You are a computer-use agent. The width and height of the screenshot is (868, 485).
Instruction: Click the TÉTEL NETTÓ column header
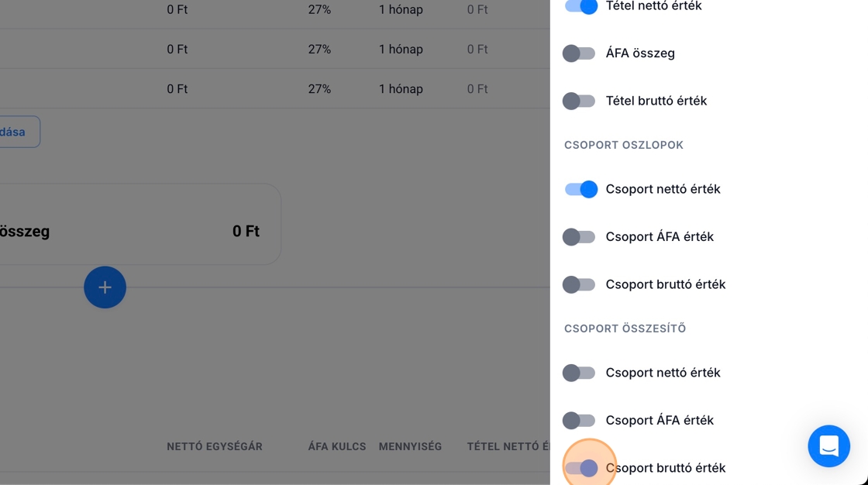[508, 446]
